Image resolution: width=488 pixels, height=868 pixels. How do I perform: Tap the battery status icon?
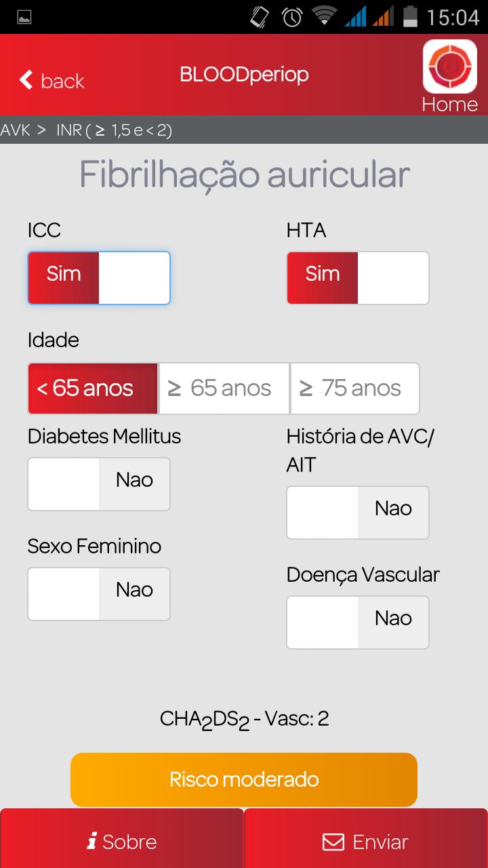[411, 16]
